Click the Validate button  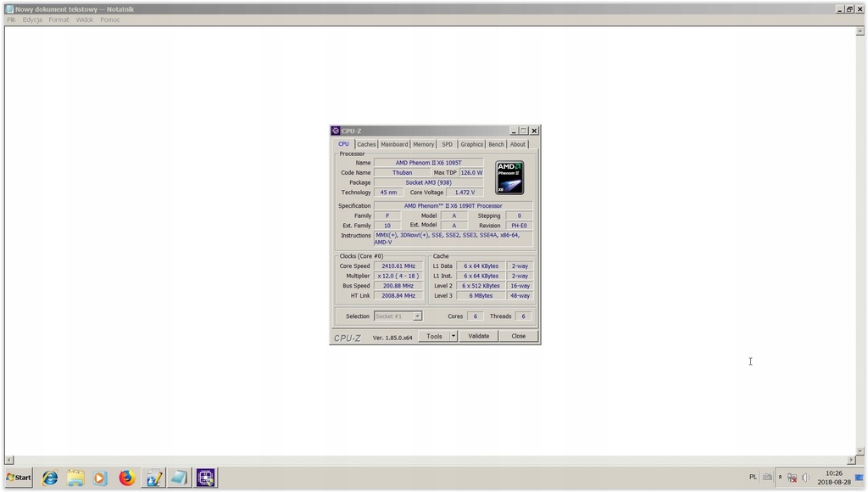(479, 336)
